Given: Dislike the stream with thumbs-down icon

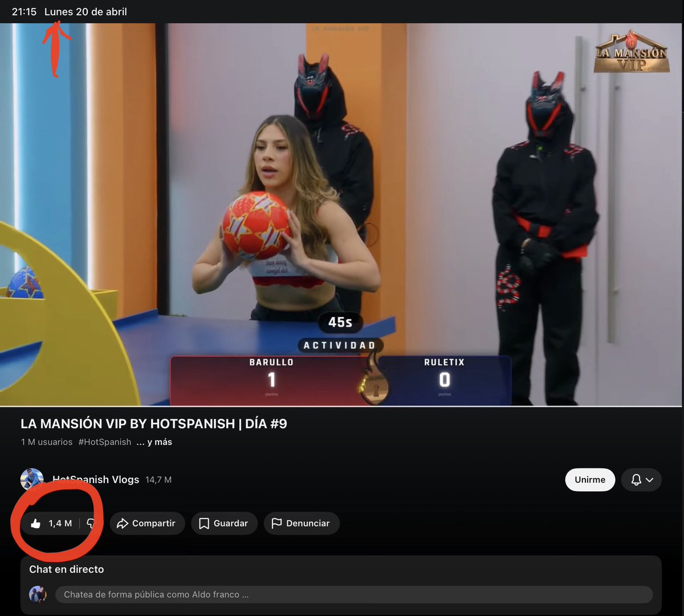Looking at the screenshot, I should [x=90, y=523].
